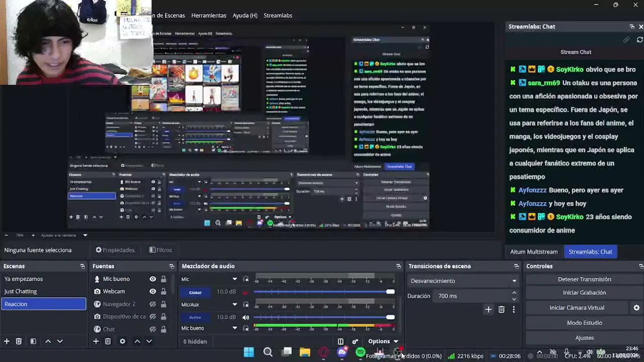Screen dimensions: 644x362
Task: Unlock the Navegador 2 source
Action: 164,304
